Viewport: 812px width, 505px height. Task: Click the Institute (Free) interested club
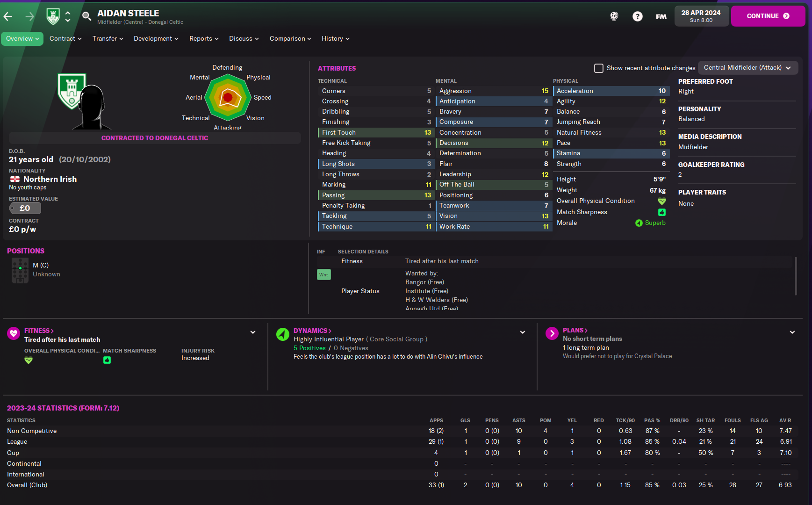(x=427, y=291)
